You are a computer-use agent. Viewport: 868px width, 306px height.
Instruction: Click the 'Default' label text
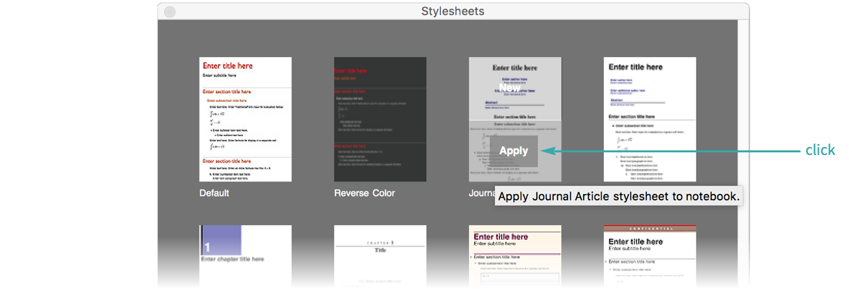pos(214,193)
